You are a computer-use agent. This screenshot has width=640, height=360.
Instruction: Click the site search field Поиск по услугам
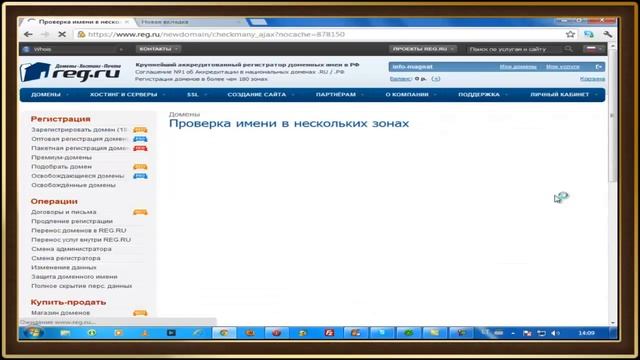tap(514, 49)
